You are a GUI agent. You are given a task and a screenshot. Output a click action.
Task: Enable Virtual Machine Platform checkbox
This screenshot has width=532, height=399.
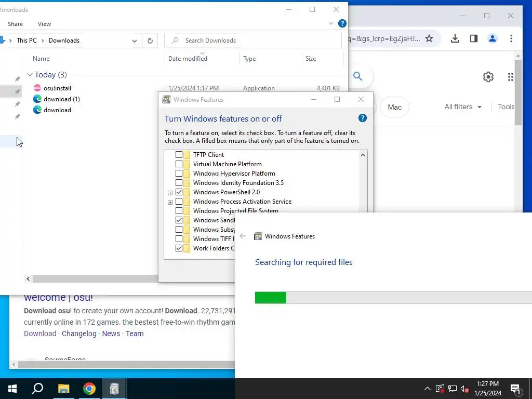click(x=179, y=164)
